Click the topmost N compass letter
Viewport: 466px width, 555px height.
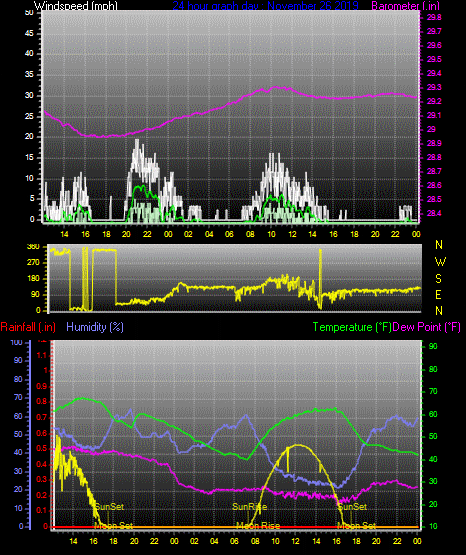point(439,245)
